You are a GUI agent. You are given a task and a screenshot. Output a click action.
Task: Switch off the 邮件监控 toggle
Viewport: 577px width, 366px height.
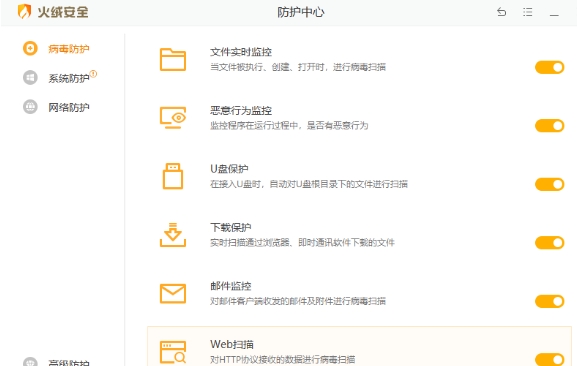549,301
